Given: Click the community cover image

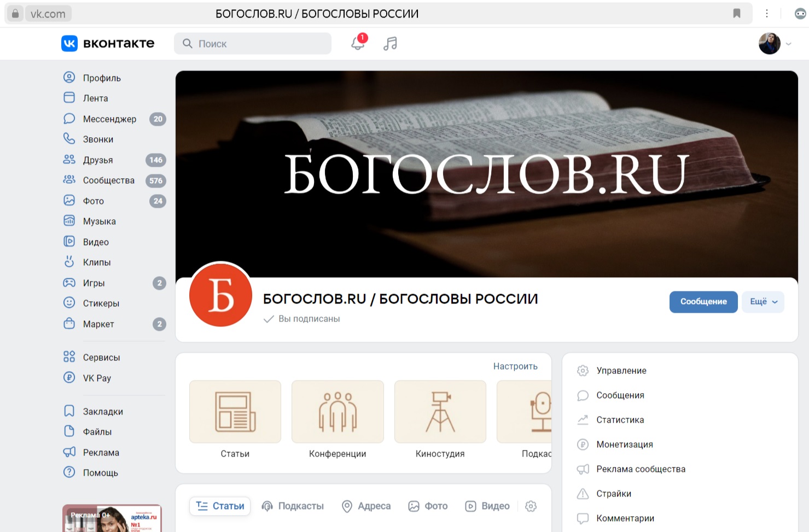Looking at the screenshot, I should (x=486, y=173).
